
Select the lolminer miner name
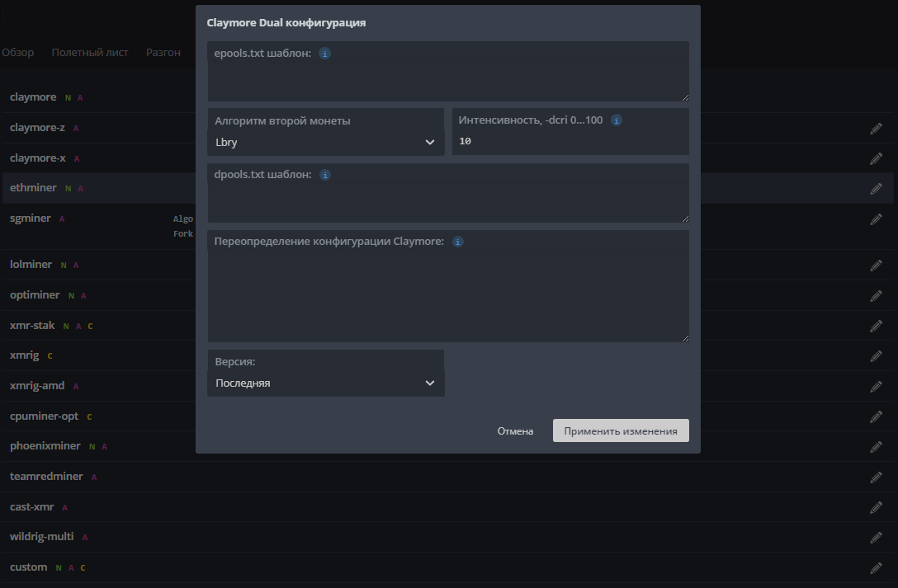point(31,264)
